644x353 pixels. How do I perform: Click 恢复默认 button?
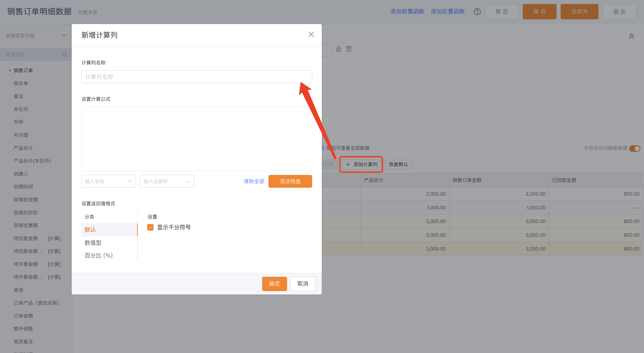[398, 164]
